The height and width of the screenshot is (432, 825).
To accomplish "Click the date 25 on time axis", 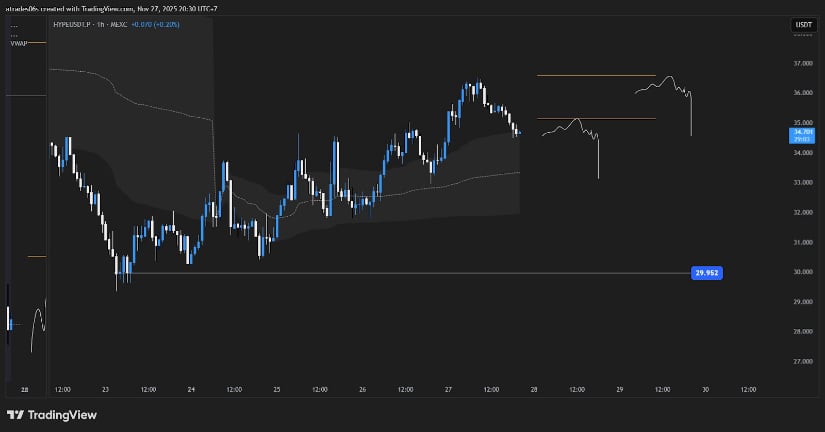I will click(276, 388).
